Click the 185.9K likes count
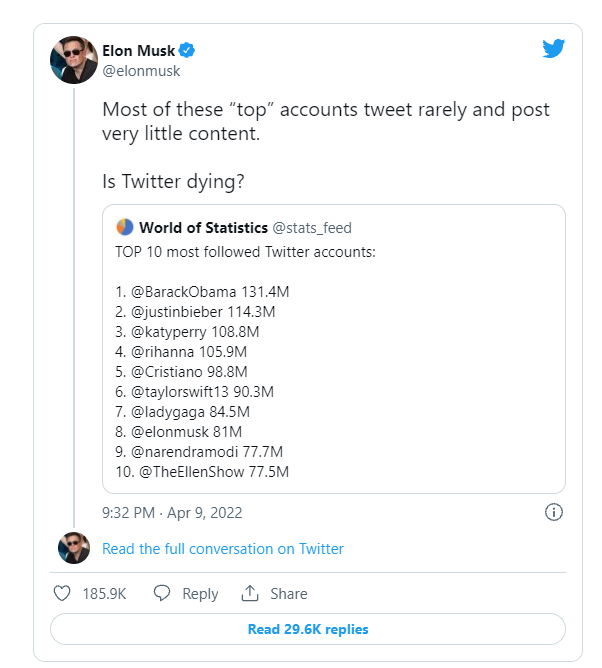Screen dimensions: 602x668 click(104, 593)
